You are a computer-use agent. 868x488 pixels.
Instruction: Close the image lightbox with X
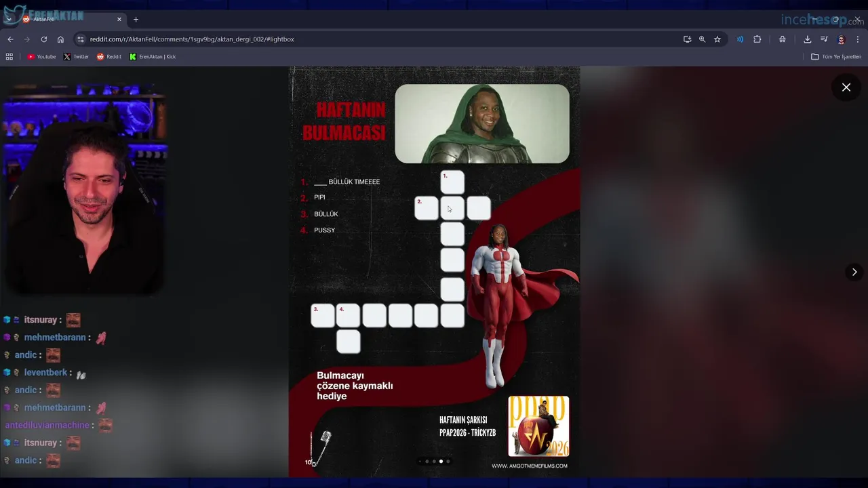tap(846, 87)
